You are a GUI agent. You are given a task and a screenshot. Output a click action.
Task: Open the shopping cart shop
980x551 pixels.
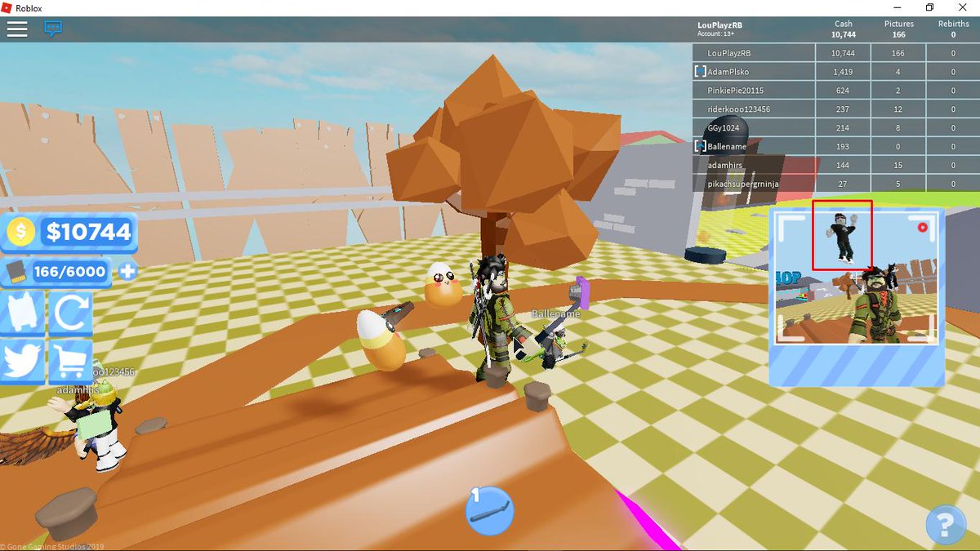(70, 361)
